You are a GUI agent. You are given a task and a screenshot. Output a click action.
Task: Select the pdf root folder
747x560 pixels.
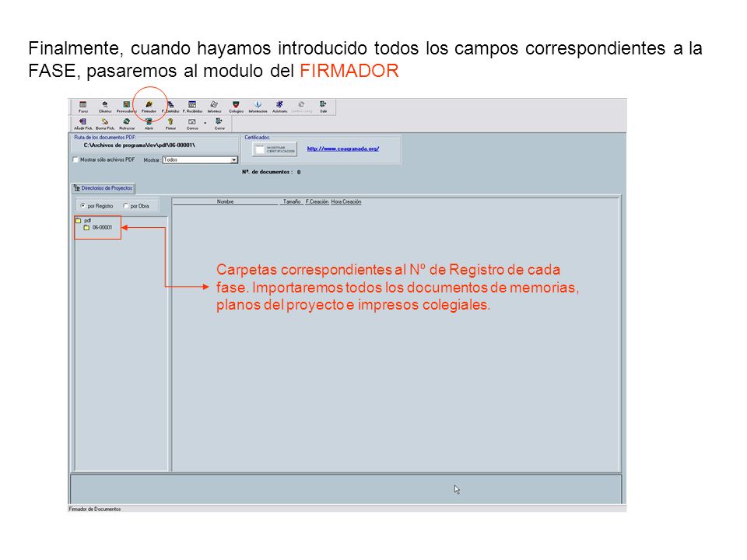83,220
